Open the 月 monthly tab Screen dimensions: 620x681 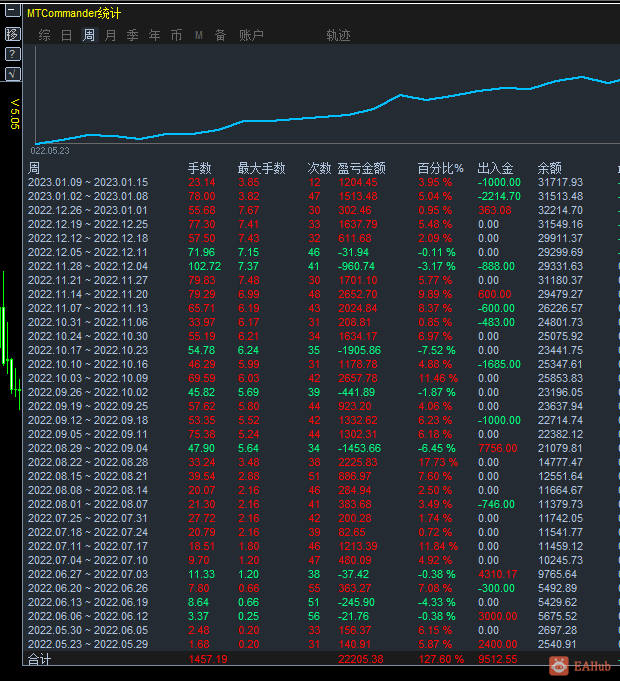[x=111, y=35]
